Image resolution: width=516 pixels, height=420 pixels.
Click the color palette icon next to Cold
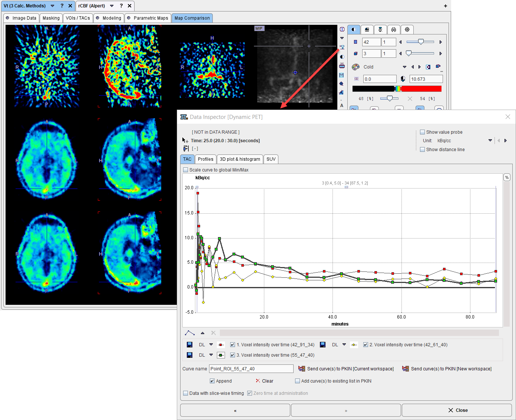point(356,67)
